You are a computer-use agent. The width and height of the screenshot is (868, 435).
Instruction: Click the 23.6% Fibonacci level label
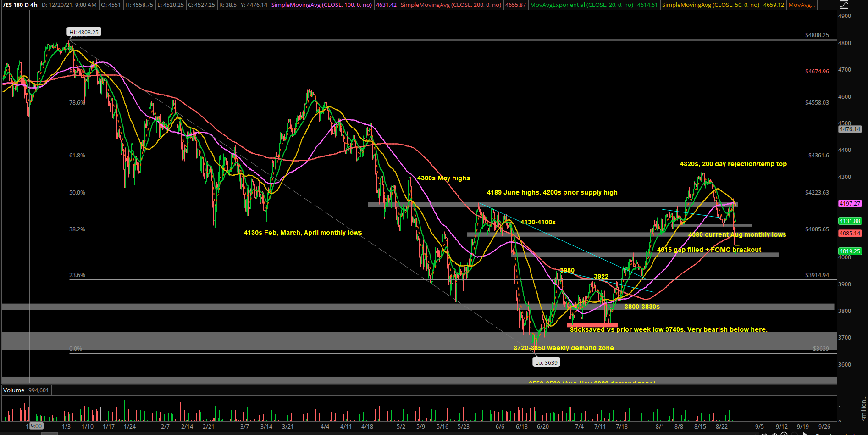pos(77,275)
